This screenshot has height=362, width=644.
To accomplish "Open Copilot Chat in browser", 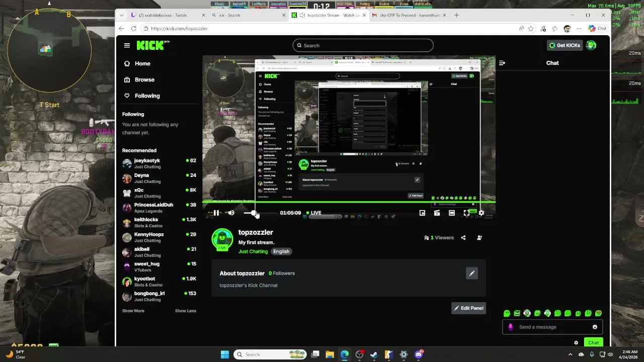I will [x=597, y=29].
